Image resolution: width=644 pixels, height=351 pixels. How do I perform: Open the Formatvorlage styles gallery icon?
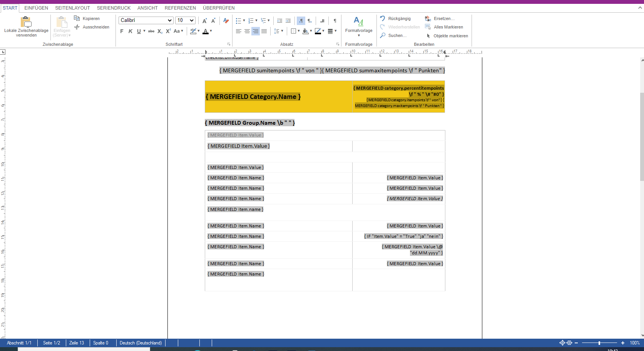(x=359, y=22)
